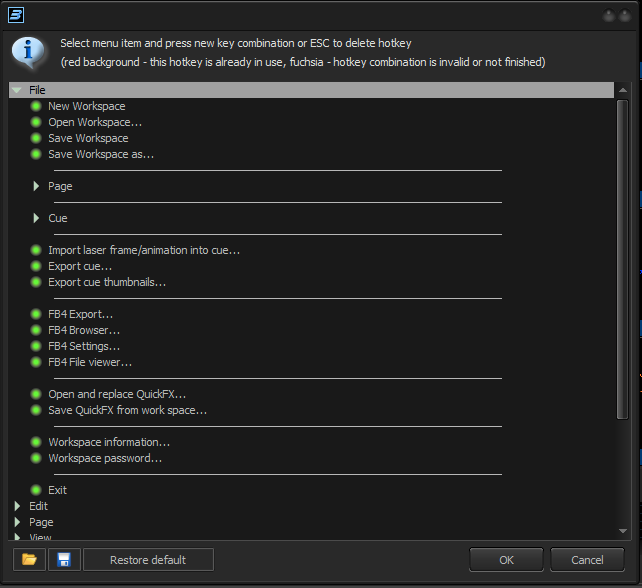
Task: Expand the Edit menu section
Action: [17, 506]
